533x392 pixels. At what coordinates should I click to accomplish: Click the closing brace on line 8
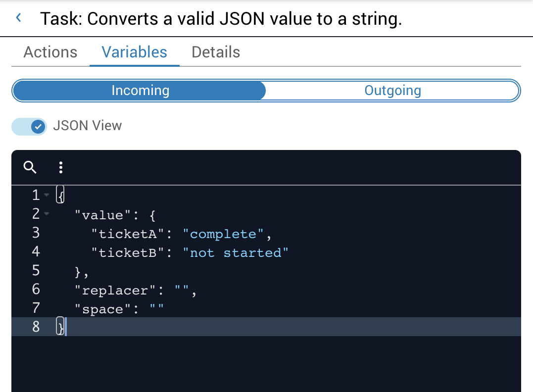pos(60,327)
